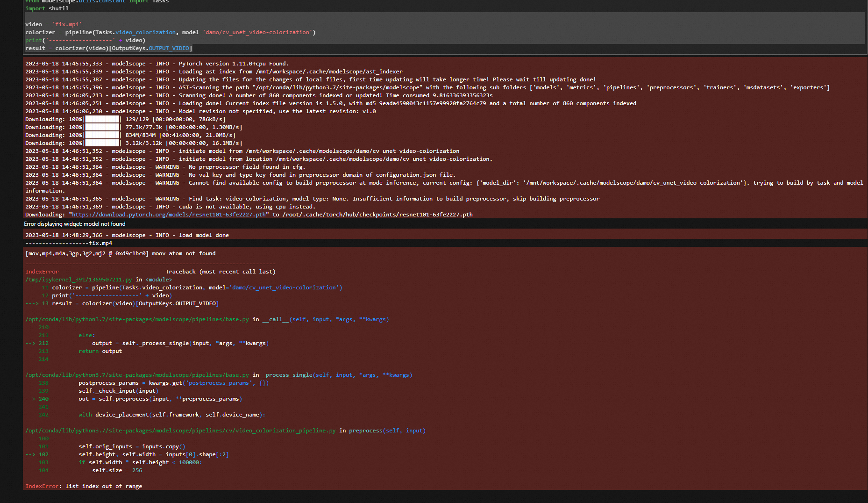
Task: Select the 'Error displaying widget: model not found' message
Action: click(75, 224)
